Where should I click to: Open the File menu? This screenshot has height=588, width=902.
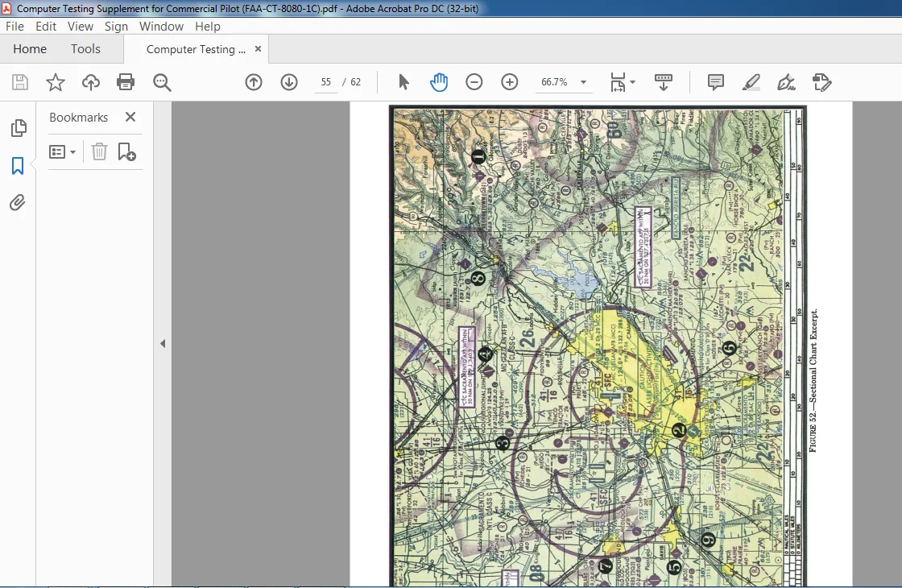[x=14, y=27]
